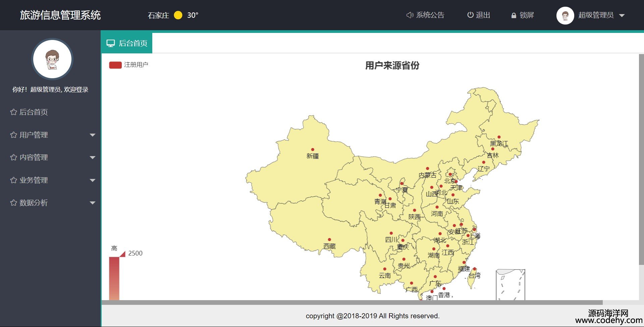Click the 云南 data point
The width and height of the screenshot is (644, 327).
pos(385,269)
